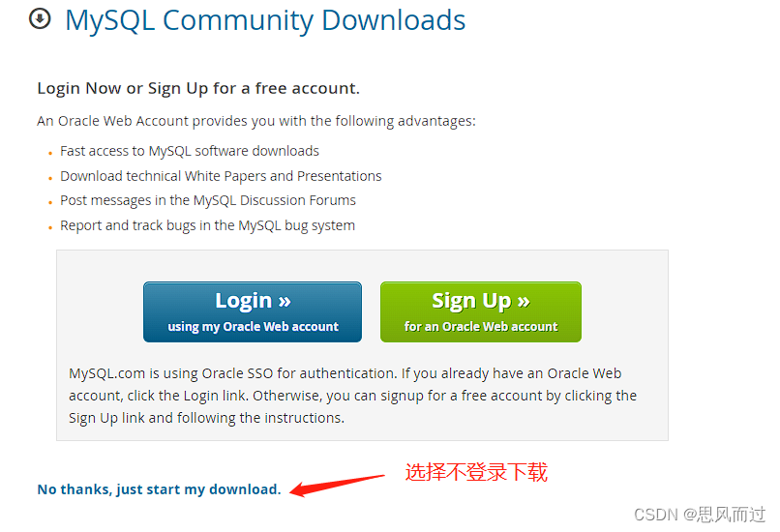The width and height of the screenshot is (780, 532).
Task: Click the Fast access to MySQL downloads item
Action: click(190, 151)
